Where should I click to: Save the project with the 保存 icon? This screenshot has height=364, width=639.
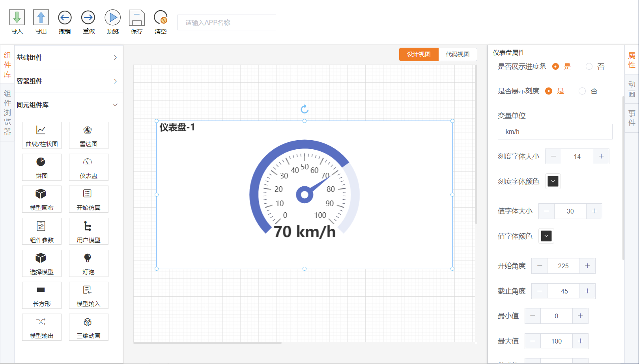tap(137, 18)
